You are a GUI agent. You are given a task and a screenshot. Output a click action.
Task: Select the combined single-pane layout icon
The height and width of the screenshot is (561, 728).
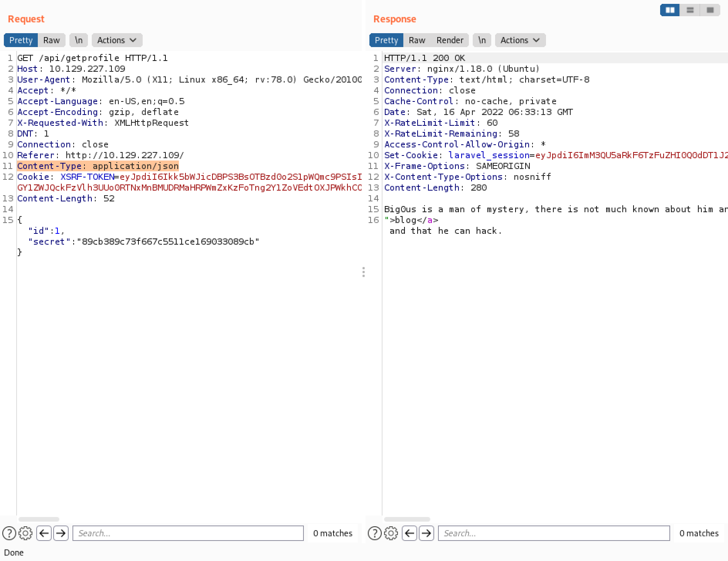710,10
